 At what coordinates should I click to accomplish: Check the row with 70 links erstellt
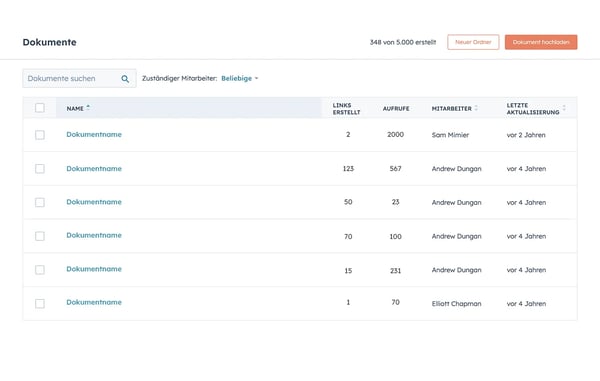(40, 236)
